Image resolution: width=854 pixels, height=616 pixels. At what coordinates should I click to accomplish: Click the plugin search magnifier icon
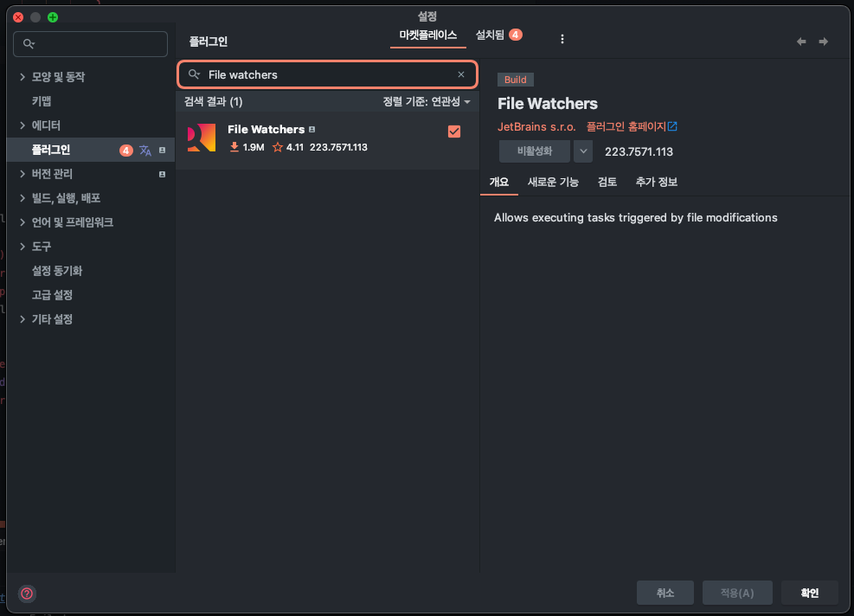pos(194,74)
